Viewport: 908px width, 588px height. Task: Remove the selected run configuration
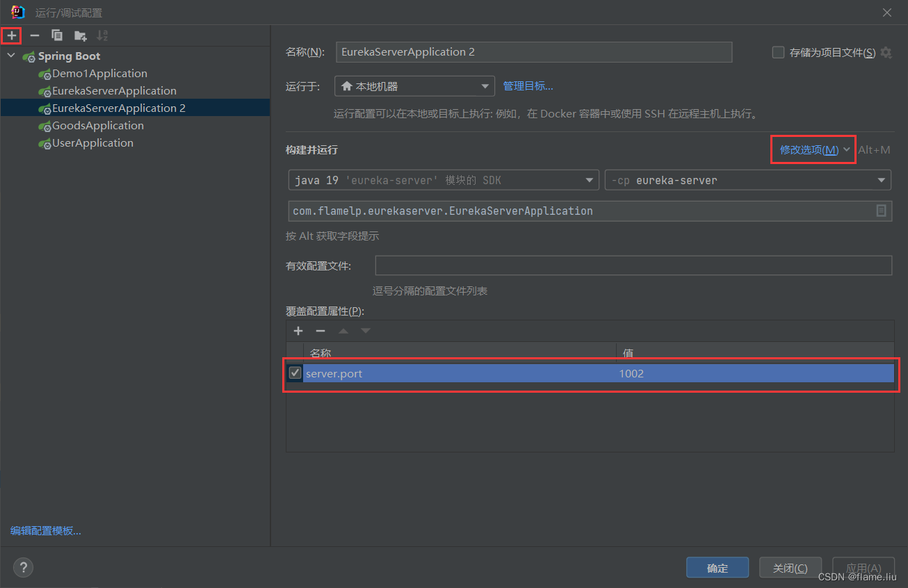34,35
